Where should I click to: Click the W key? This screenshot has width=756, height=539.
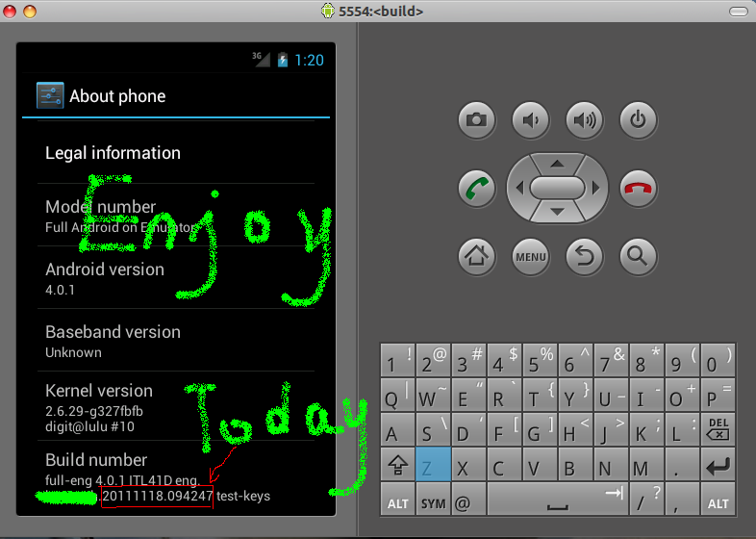coord(433,396)
